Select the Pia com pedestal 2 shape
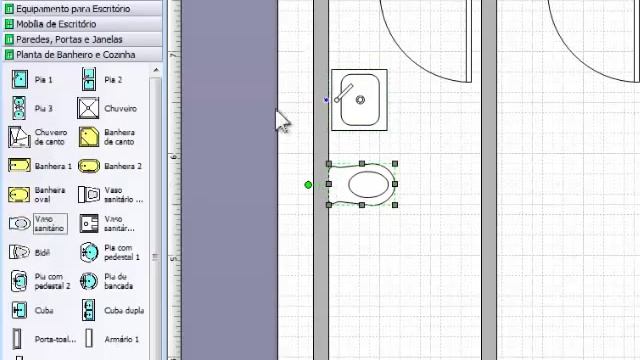The height and width of the screenshot is (360, 640). (40, 281)
